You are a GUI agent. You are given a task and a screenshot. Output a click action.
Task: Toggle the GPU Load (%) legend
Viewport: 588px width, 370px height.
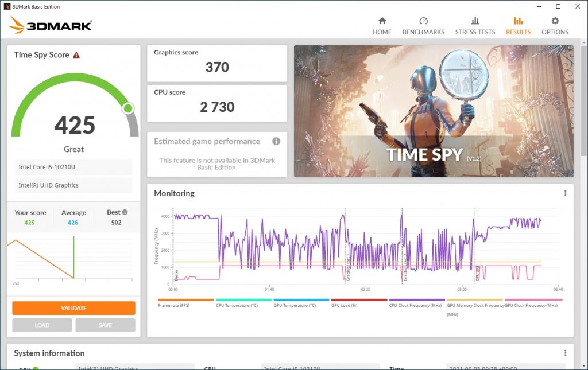tap(359, 303)
